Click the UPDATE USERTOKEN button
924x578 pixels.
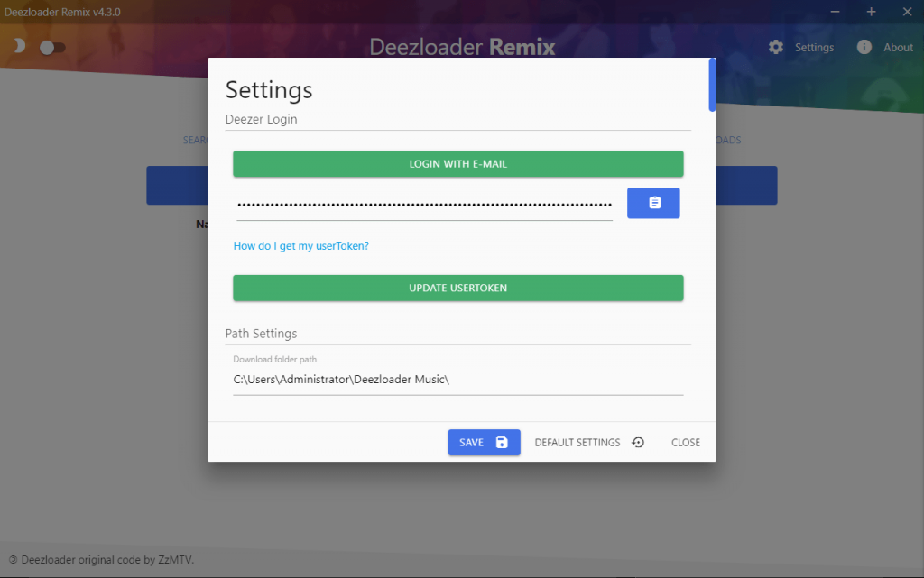click(x=457, y=288)
